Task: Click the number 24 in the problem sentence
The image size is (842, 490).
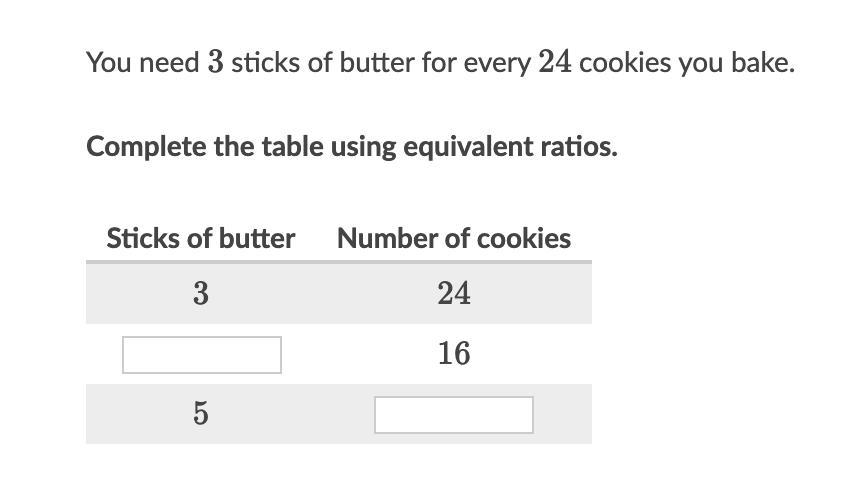Action: click(x=555, y=62)
